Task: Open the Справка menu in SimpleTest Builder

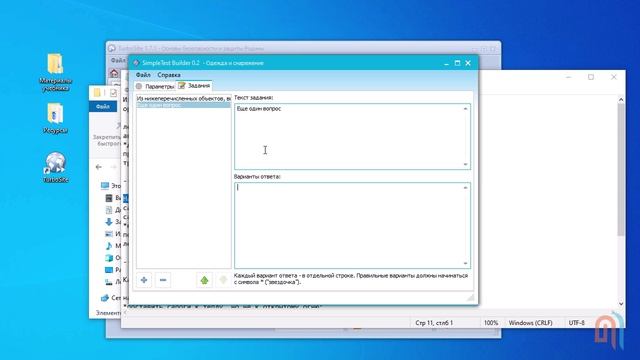Action: click(169, 75)
